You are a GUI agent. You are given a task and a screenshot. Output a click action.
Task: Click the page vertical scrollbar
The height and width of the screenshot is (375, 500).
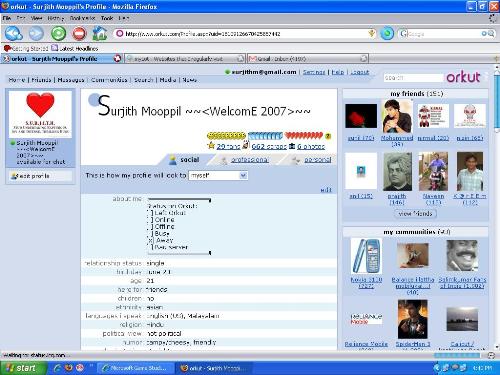point(496,207)
